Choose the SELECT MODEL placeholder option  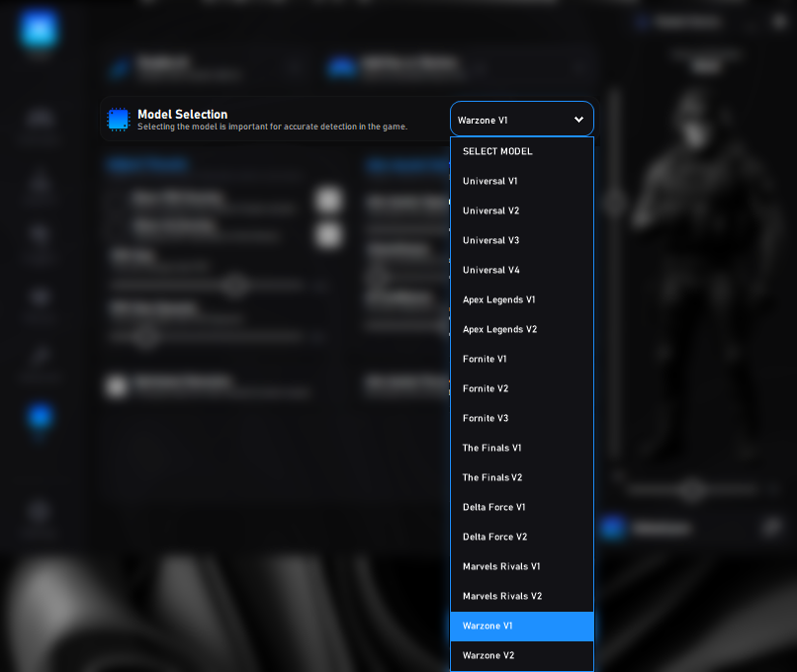[522, 151]
